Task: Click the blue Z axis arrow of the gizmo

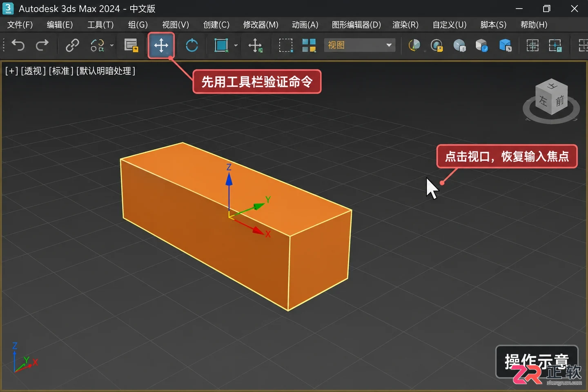Action: coord(229,180)
